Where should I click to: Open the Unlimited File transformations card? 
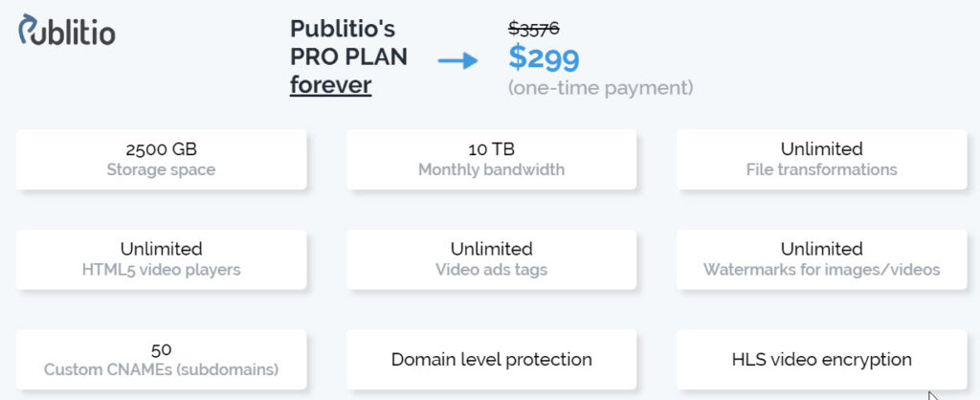(821, 160)
